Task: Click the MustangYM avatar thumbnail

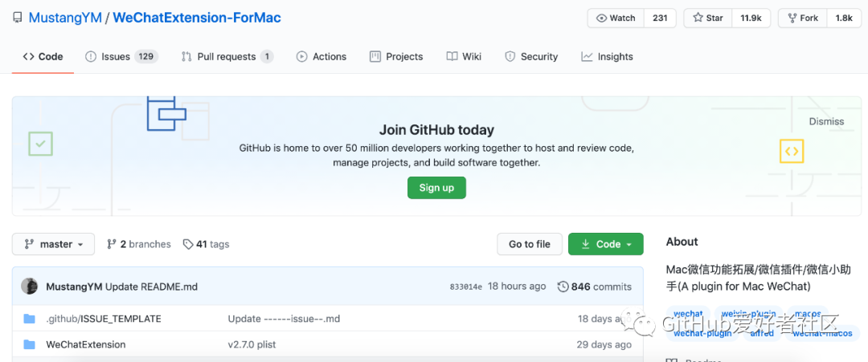Action: [x=30, y=287]
